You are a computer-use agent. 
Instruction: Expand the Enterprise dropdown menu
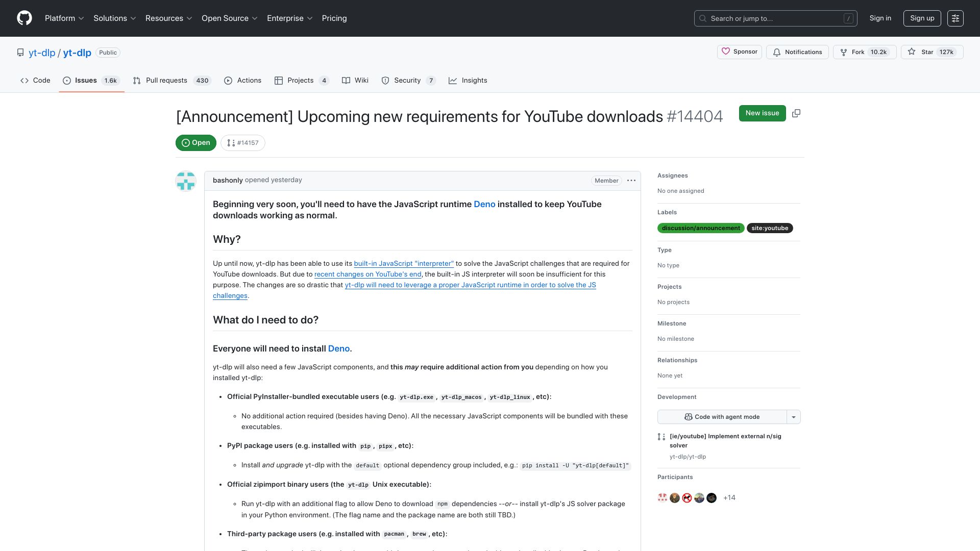[x=290, y=18]
